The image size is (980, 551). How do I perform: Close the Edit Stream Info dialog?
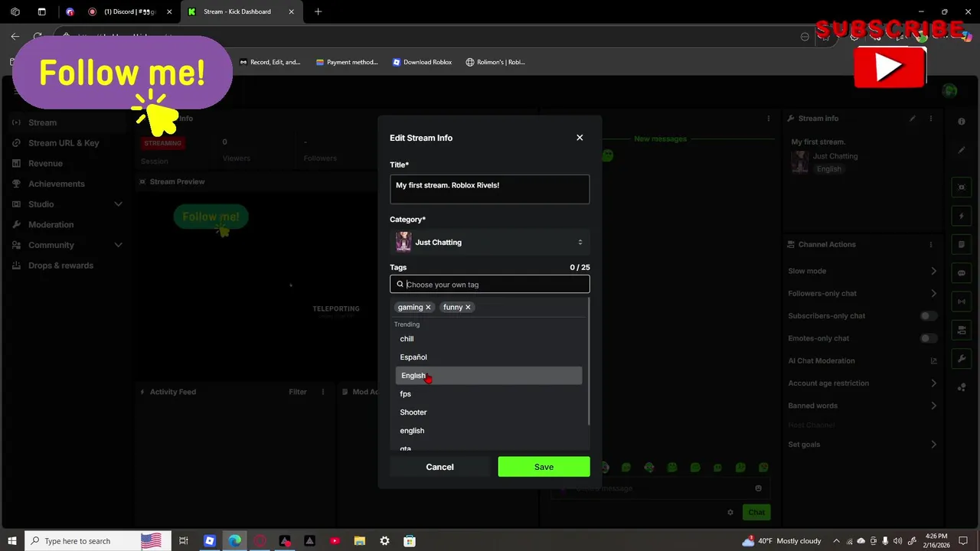coord(580,138)
